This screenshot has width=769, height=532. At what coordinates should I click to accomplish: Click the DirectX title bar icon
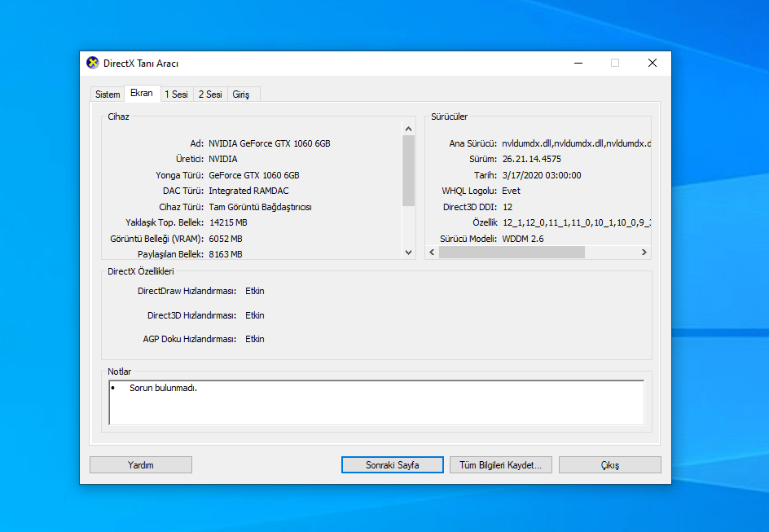tap(92, 63)
